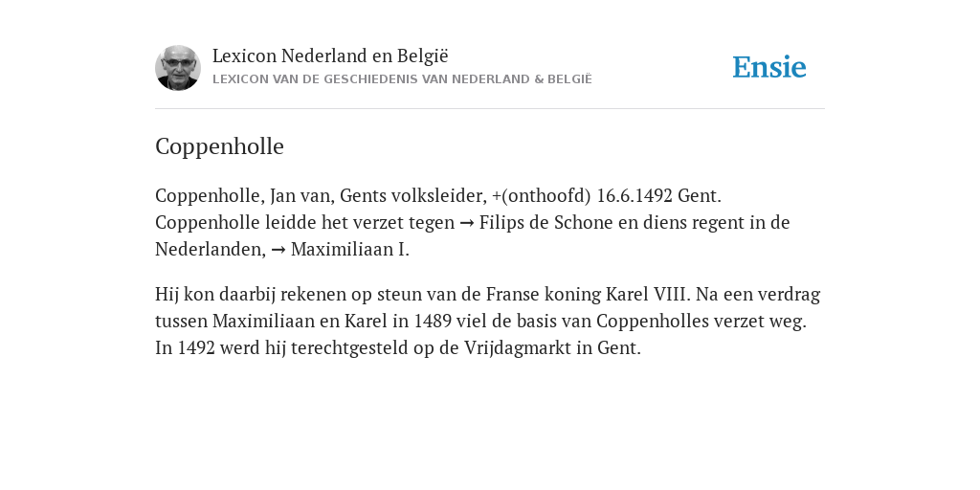Click the horizontal divider under header
Image resolution: width=980 pixels, height=490 pixels.
(x=490, y=109)
